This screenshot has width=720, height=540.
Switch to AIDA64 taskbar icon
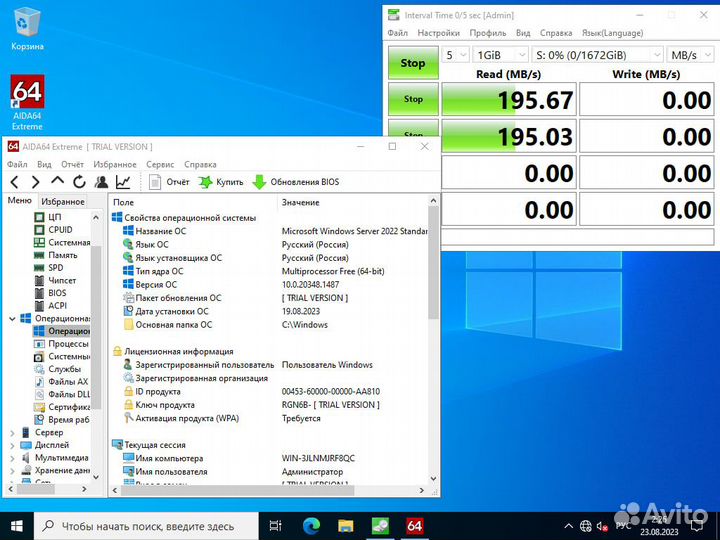pos(415,526)
